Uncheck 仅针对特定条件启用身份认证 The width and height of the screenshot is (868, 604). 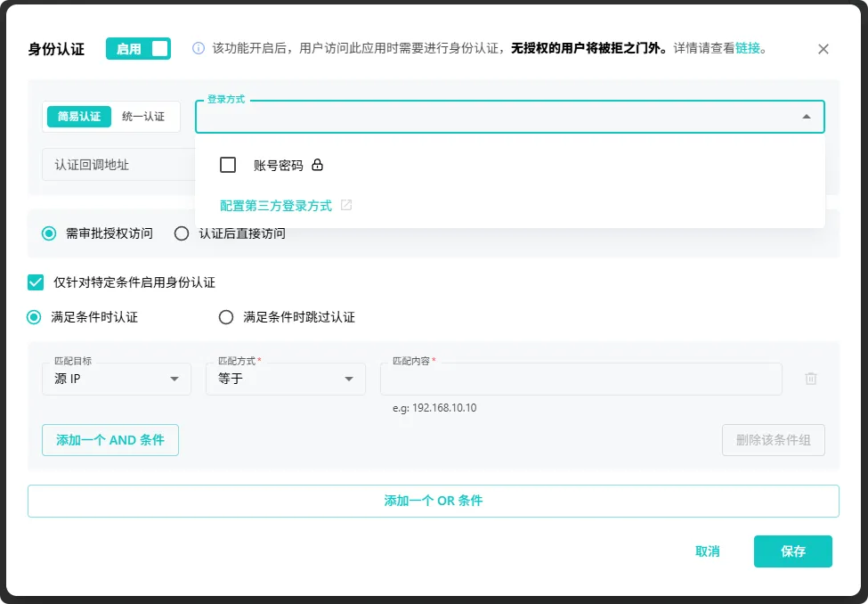click(36, 282)
